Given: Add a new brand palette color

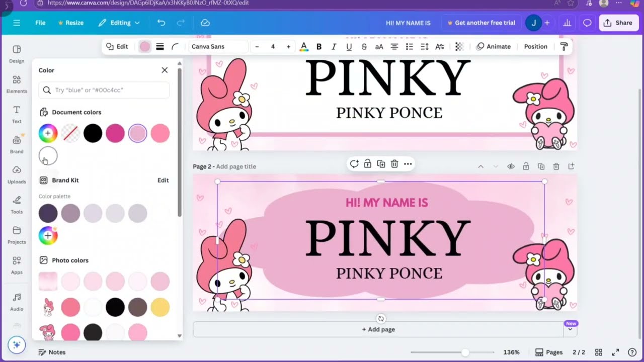Looking at the screenshot, I should [x=48, y=235].
